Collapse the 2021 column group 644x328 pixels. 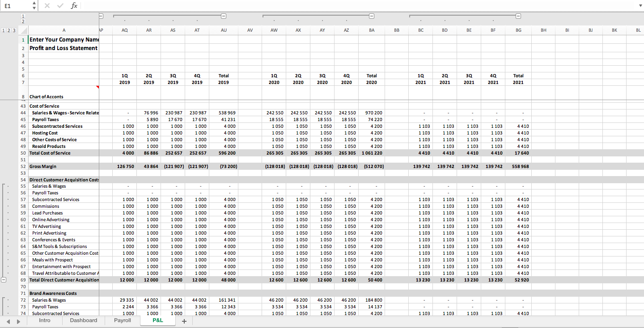[518, 16]
